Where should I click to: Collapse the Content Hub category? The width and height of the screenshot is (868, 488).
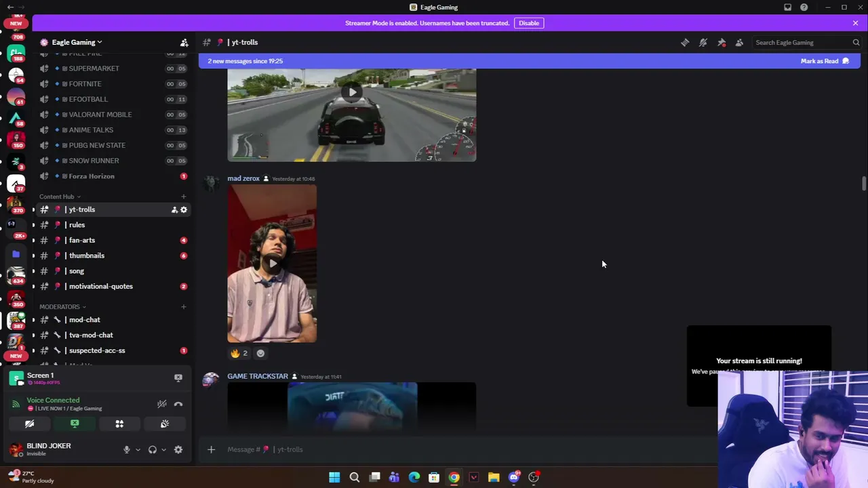60,197
